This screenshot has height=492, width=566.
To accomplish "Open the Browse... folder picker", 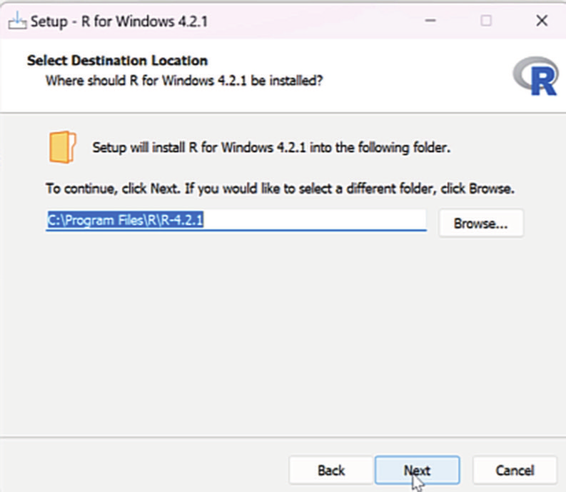I will [x=481, y=223].
